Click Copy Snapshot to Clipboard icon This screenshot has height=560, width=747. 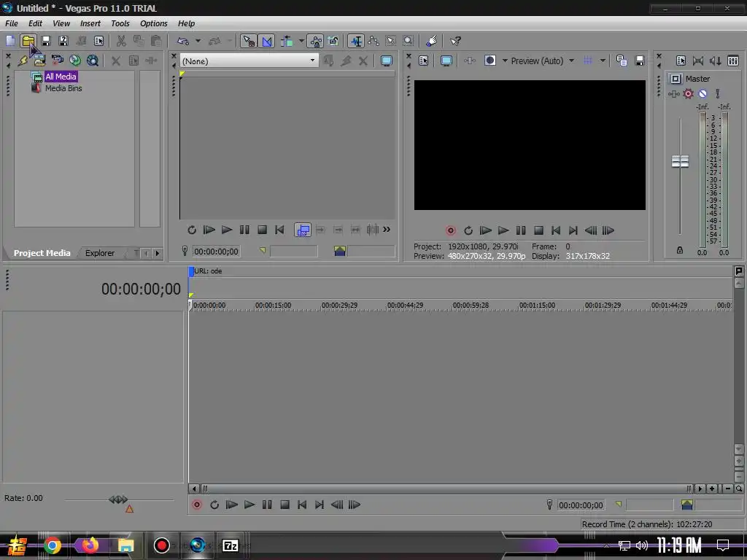pos(622,61)
